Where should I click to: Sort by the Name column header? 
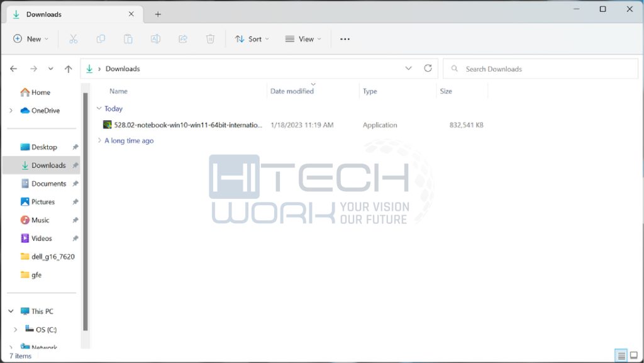point(118,91)
